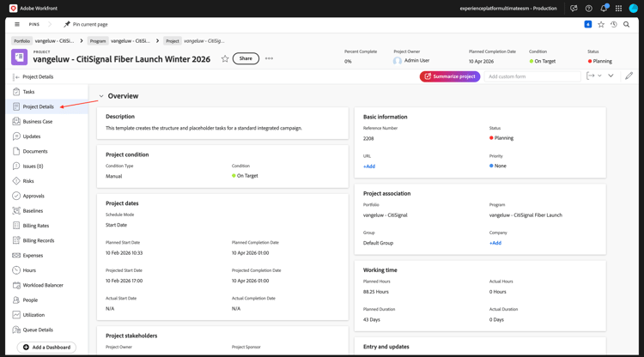
Task: Click the project title heading
Action: 122,59
